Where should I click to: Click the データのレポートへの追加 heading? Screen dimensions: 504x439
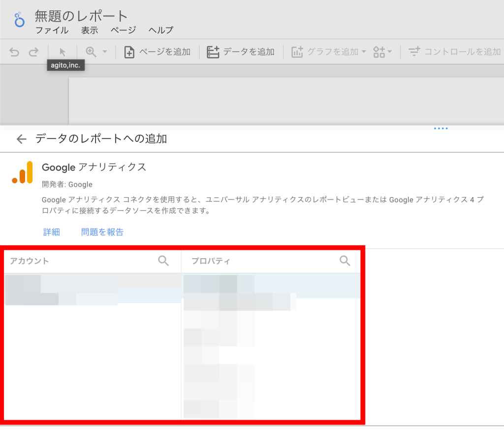click(x=101, y=139)
